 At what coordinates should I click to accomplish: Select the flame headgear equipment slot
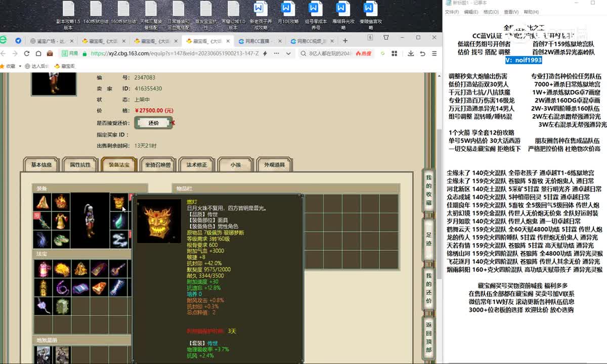[61, 202]
